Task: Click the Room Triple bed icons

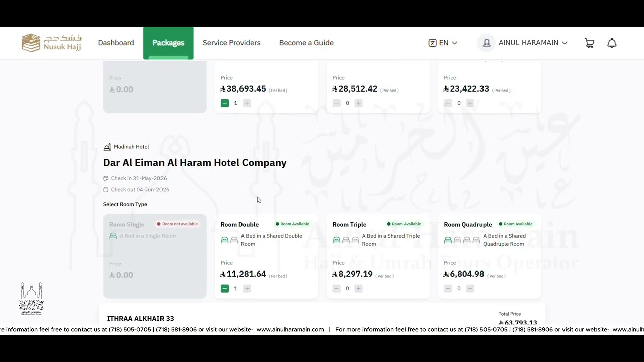Action: pyautogui.click(x=346, y=240)
